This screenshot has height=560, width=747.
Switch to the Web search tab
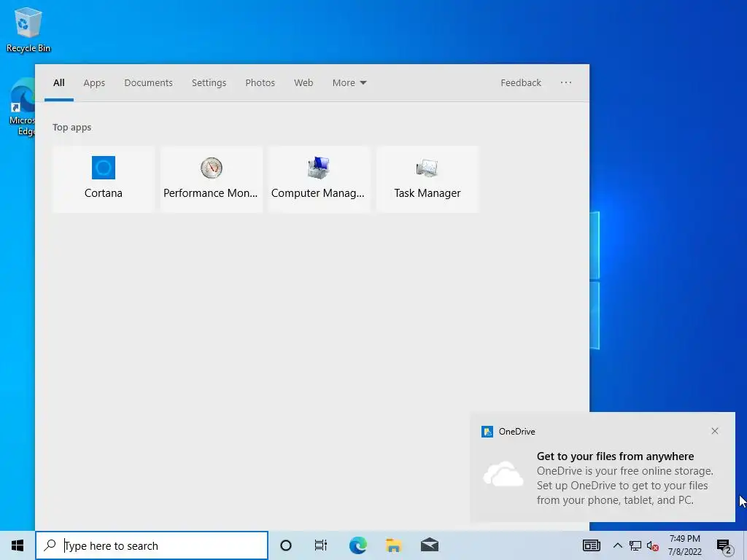303,83
